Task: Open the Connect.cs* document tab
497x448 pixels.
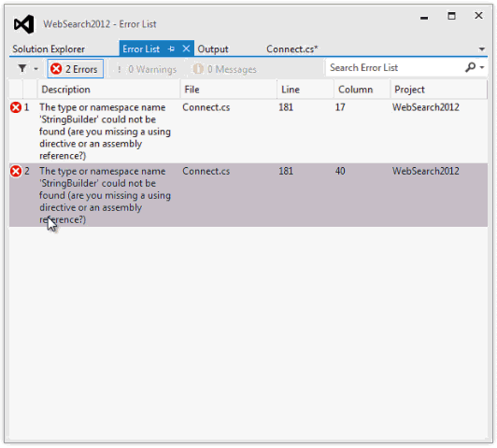Action: tap(291, 49)
